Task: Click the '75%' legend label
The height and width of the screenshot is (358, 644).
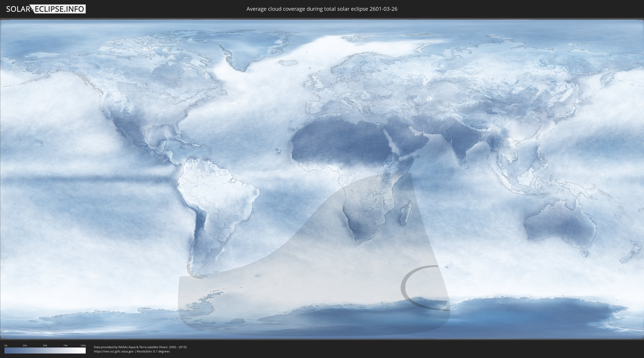Action: click(65, 345)
